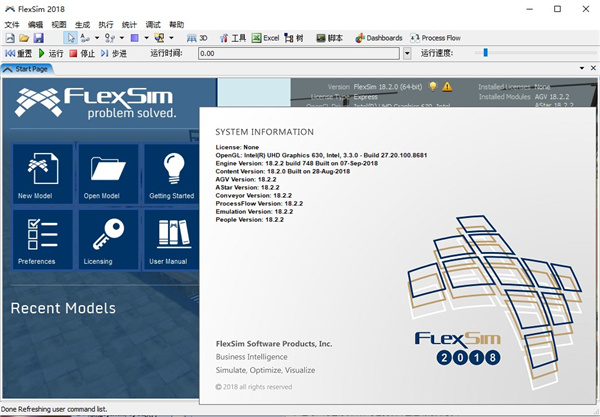Click the 重置 (Reset) button
The width and height of the screenshot is (600, 417).
click(18, 53)
